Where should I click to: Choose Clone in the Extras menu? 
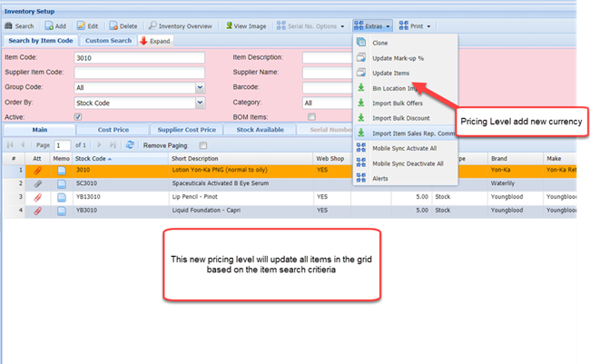[381, 43]
